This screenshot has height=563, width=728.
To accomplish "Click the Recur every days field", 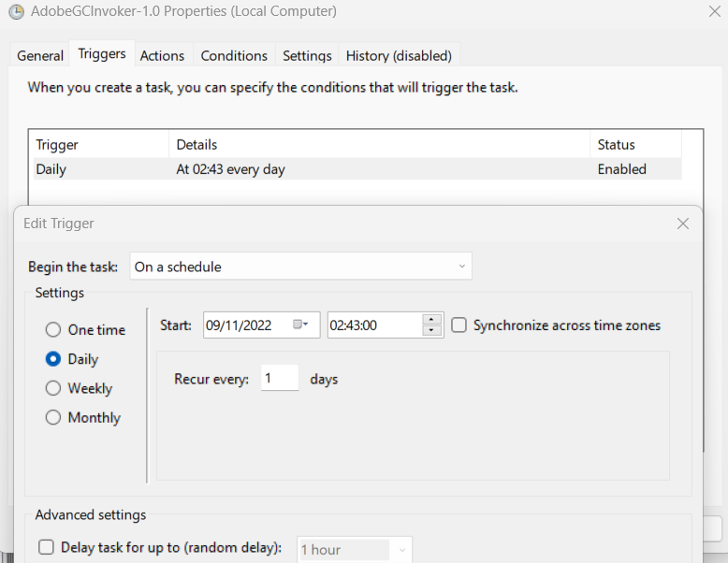I will pos(279,379).
